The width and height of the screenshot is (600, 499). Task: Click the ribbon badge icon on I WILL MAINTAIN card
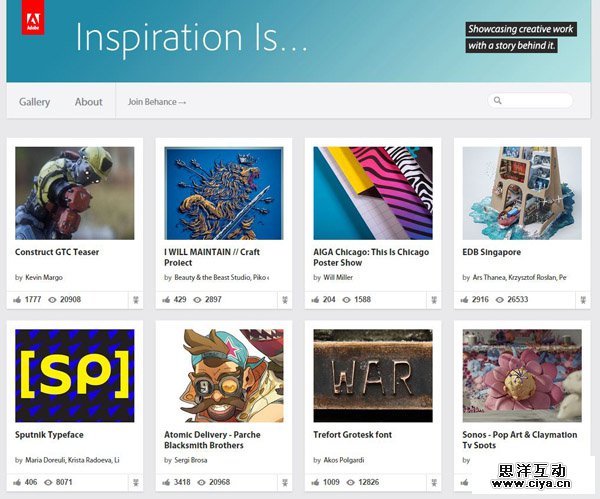click(283, 299)
